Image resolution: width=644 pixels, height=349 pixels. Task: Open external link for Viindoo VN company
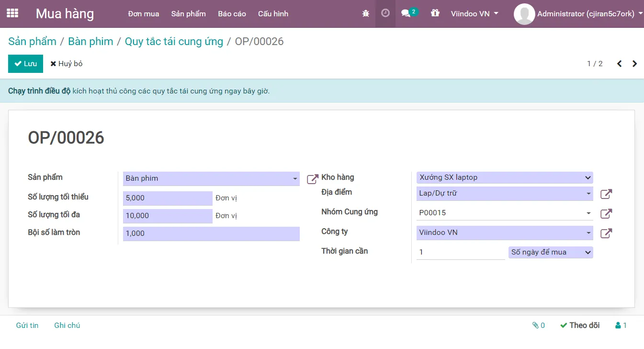(606, 233)
